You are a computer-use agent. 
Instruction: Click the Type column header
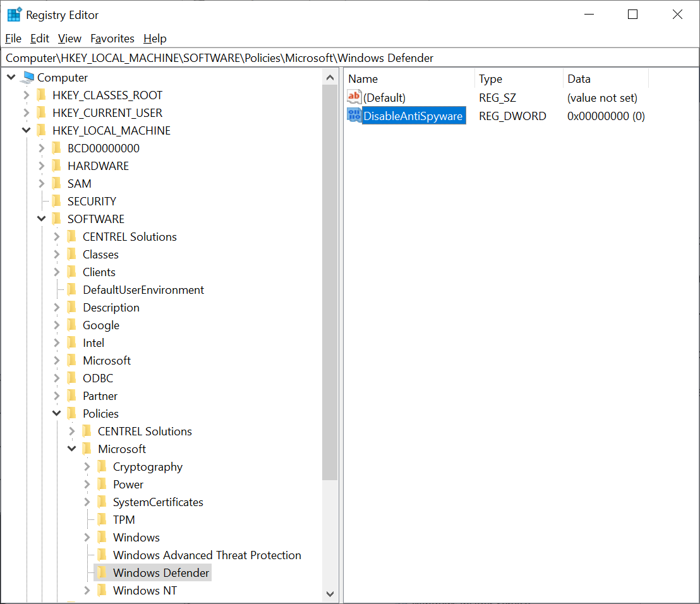click(519, 78)
